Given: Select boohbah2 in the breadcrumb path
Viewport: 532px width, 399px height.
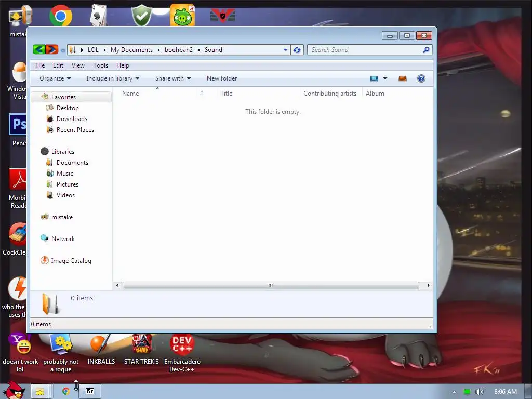Looking at the screenshot, I should pos(179,50).
